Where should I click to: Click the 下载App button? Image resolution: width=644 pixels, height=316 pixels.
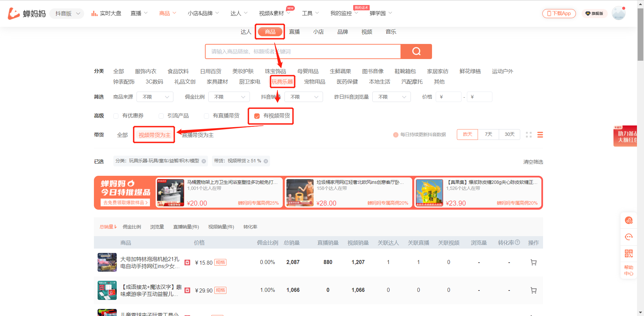pyautogui.click(x=559, y=13)
